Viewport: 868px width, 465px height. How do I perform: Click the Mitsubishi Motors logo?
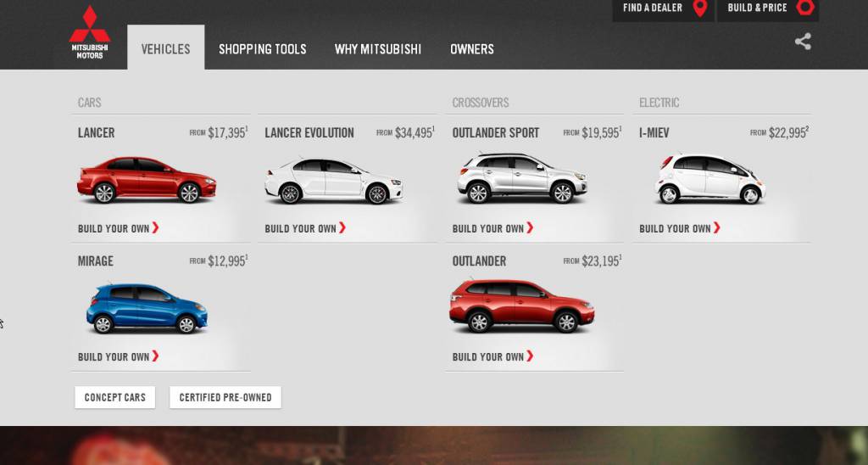point(90,32)
